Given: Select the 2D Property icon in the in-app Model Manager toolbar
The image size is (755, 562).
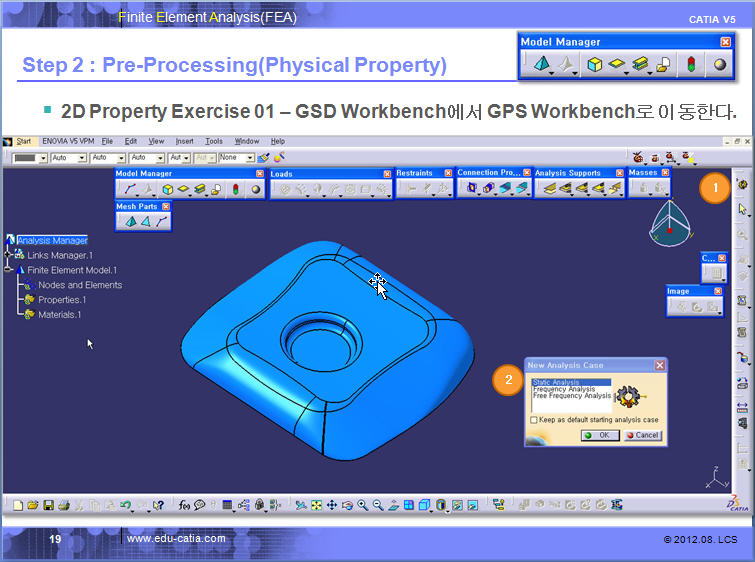Looking at the screenshot, I should pos(183,189).
